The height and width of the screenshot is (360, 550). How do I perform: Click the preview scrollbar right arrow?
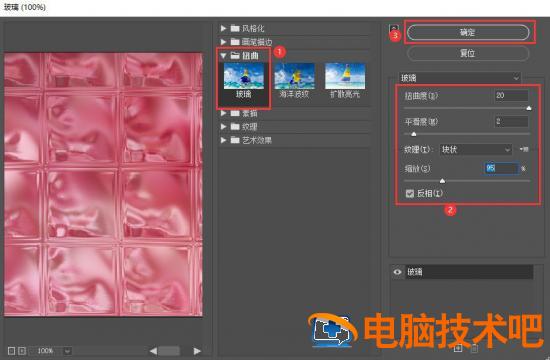click(197, 351)
